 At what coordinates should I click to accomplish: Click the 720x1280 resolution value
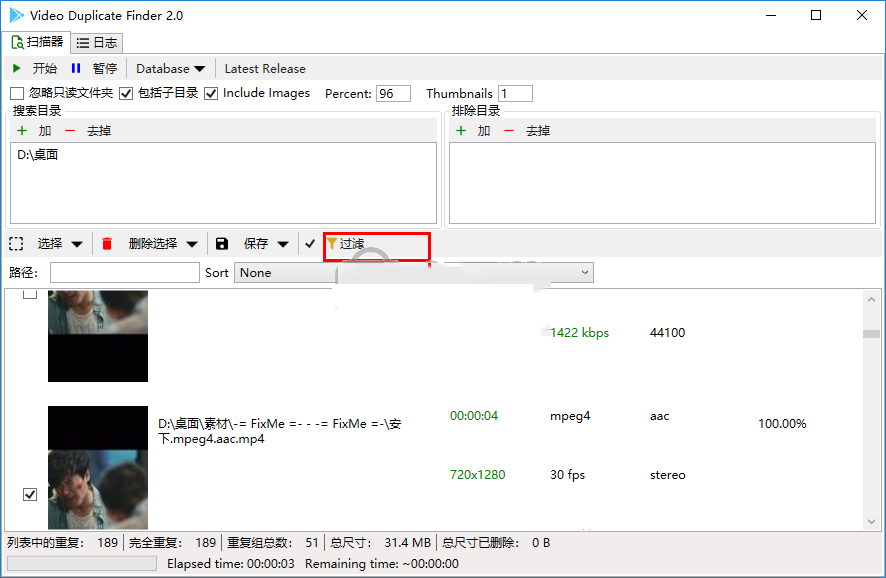pyautogui.click(x=477, y=475)
